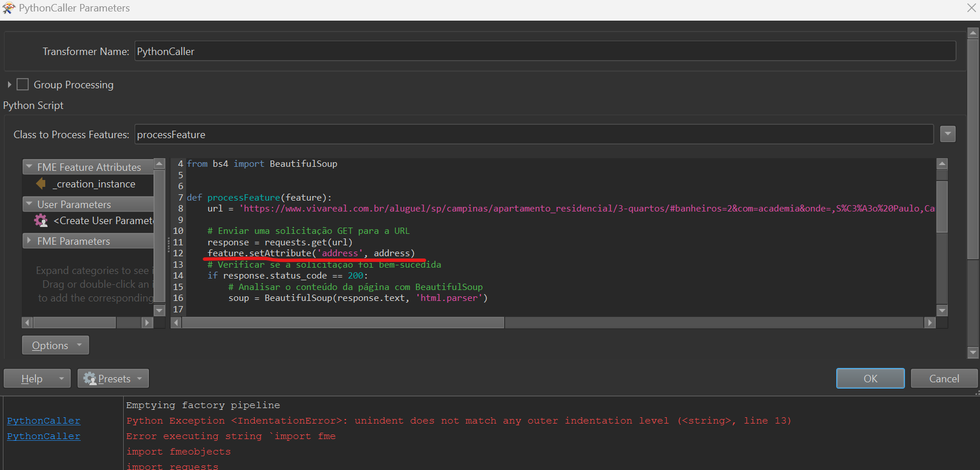
Task: Click the Class to Process Features field
Action: click(534, 134)
